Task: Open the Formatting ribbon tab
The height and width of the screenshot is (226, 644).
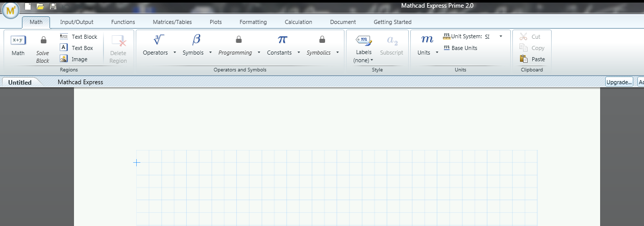Action: point(253,22)
